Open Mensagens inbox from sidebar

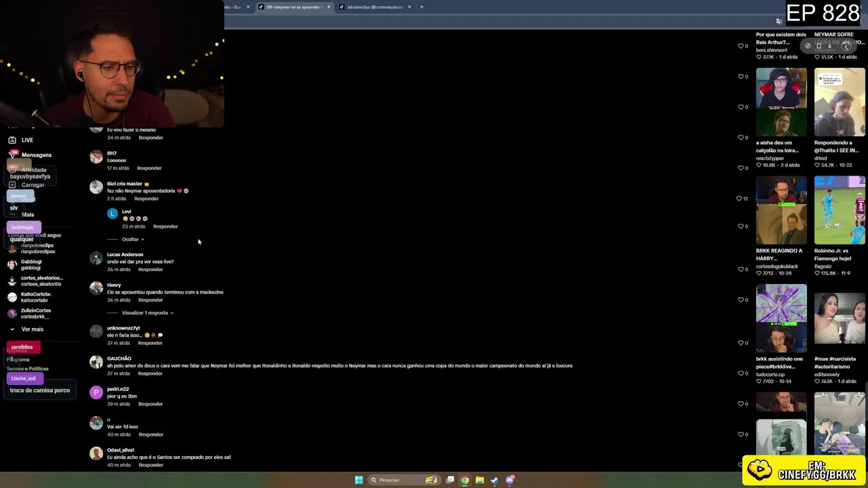(30, 155)
